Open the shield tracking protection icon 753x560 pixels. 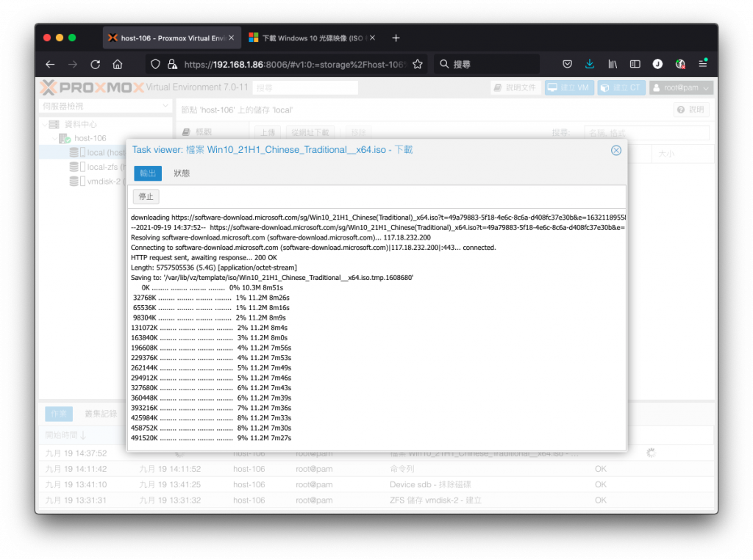click(155, 64)
